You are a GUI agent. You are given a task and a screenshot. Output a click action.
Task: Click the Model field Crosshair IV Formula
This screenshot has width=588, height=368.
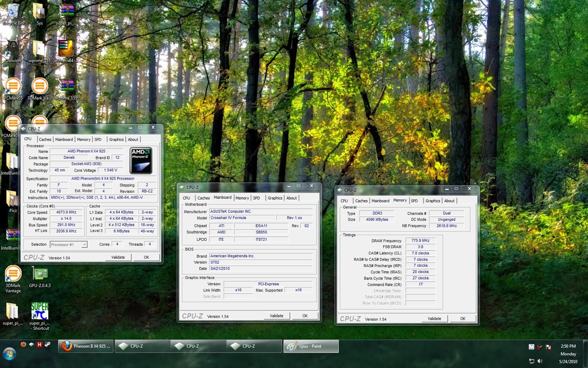click(x=242, y=218)
